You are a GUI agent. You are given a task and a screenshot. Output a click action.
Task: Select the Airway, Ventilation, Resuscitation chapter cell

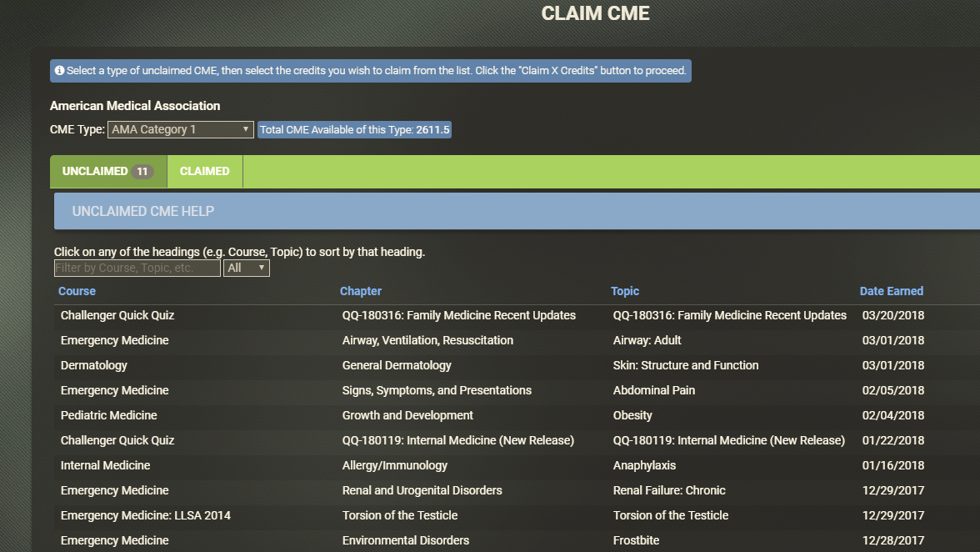[427, 340]
